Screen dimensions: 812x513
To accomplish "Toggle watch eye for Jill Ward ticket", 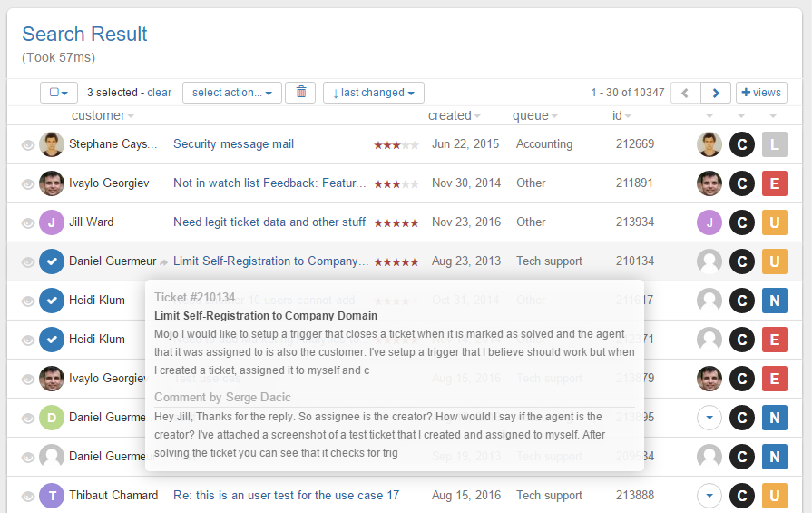I will pos(28,222).
